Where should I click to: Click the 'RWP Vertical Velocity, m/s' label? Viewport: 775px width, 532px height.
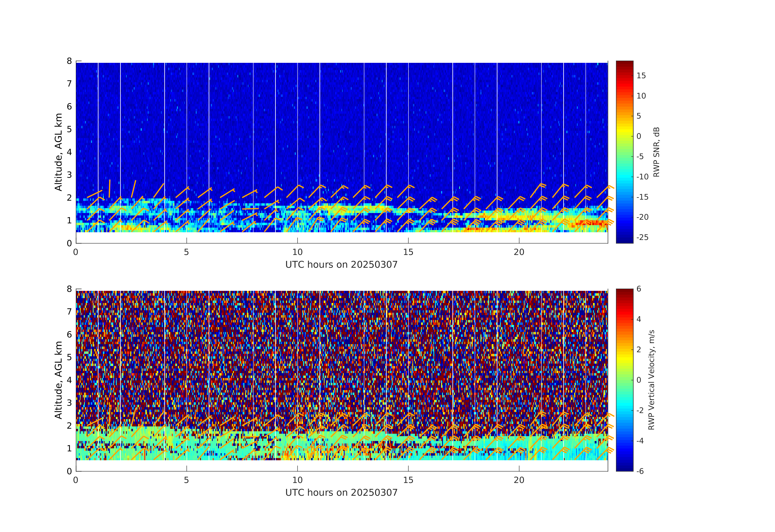(x=651, y=380)
